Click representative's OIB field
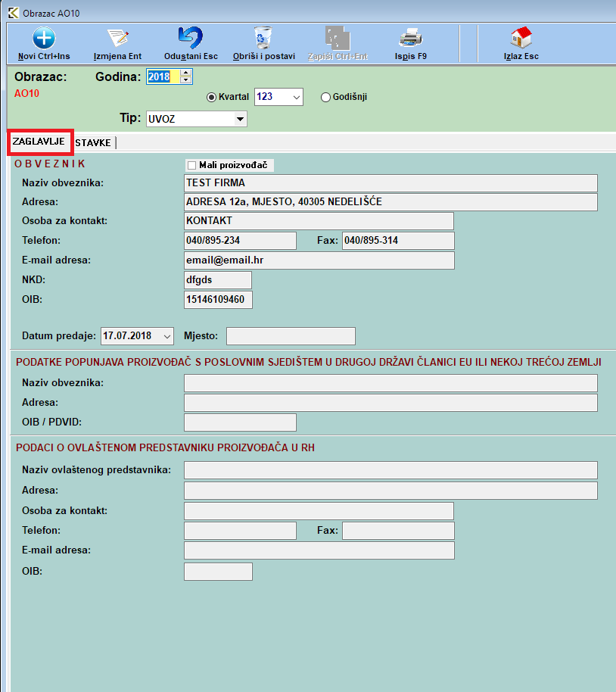 pyautogui.click(x=218, y=572)
